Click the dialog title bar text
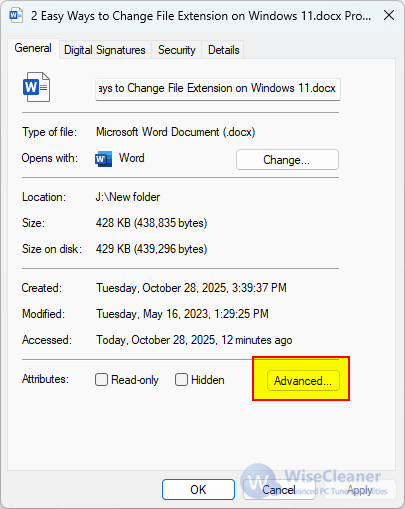 point(201,16)
